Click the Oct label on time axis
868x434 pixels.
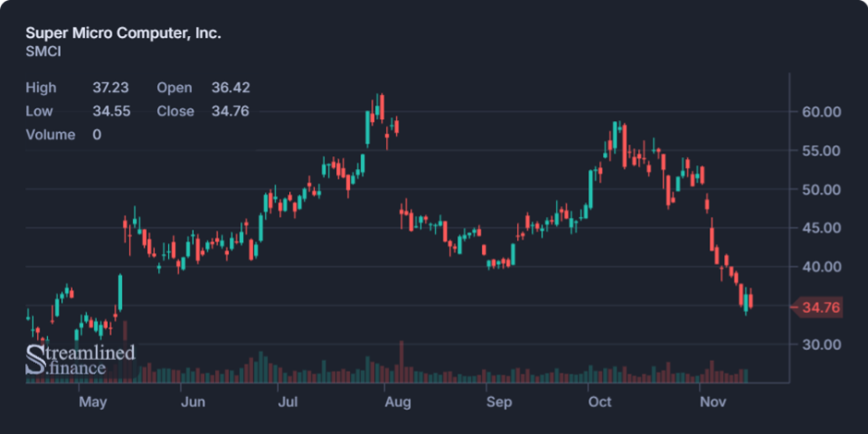(600, 402)
